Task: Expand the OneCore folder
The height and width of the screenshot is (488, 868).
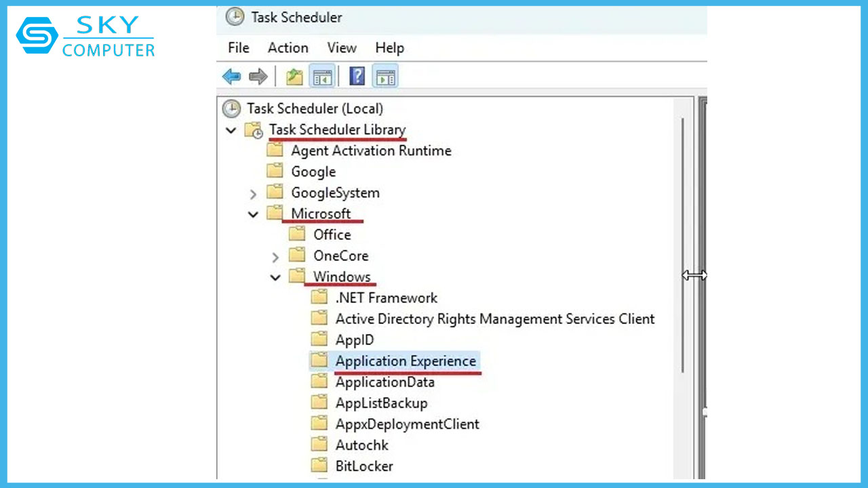Action: tap(275, 257)
